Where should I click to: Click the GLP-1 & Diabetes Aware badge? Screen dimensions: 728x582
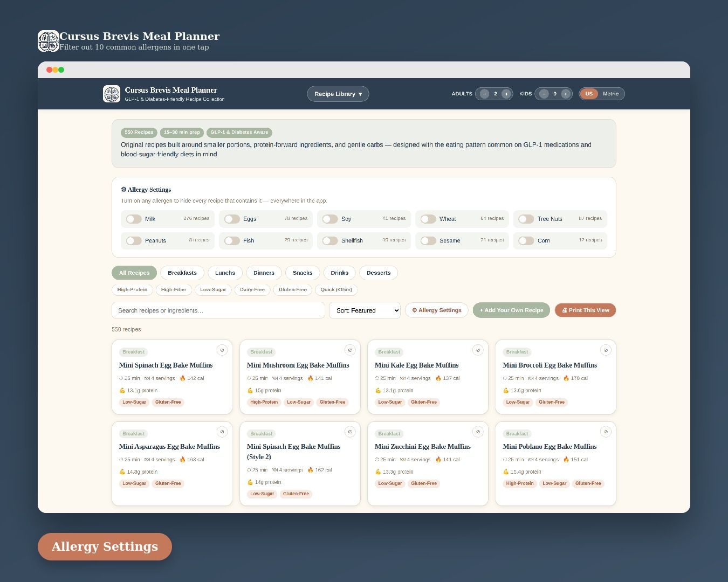click(239, 133)
